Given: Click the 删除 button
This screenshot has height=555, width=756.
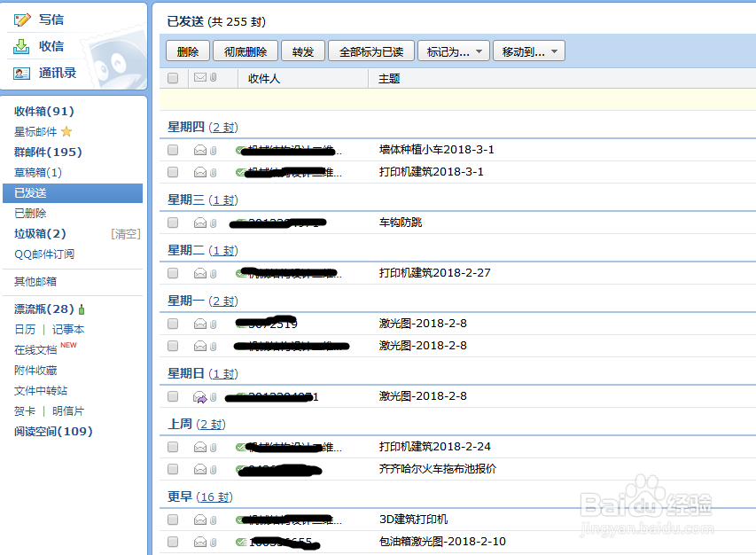Looking at the screenshot, I should pyautogui.click(x=188, y=51).
